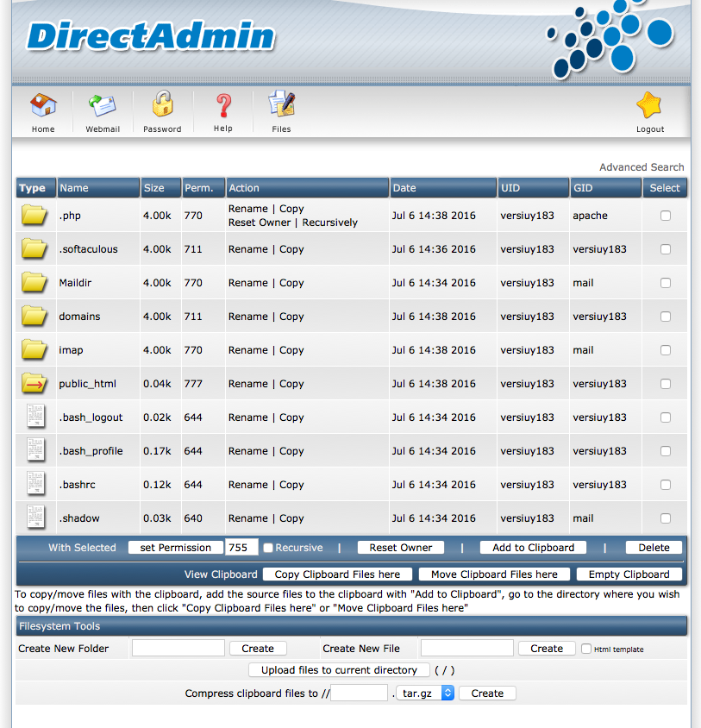The width and height of the screenshot is (701, 728).
Task: Open Webmail envelope icon
Action: [103, 105]
